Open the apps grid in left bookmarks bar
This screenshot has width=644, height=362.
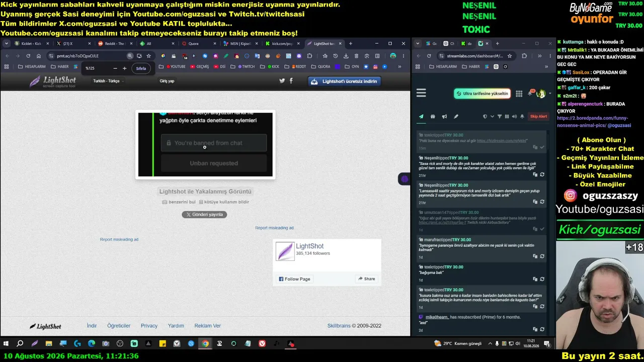point(7,66)
